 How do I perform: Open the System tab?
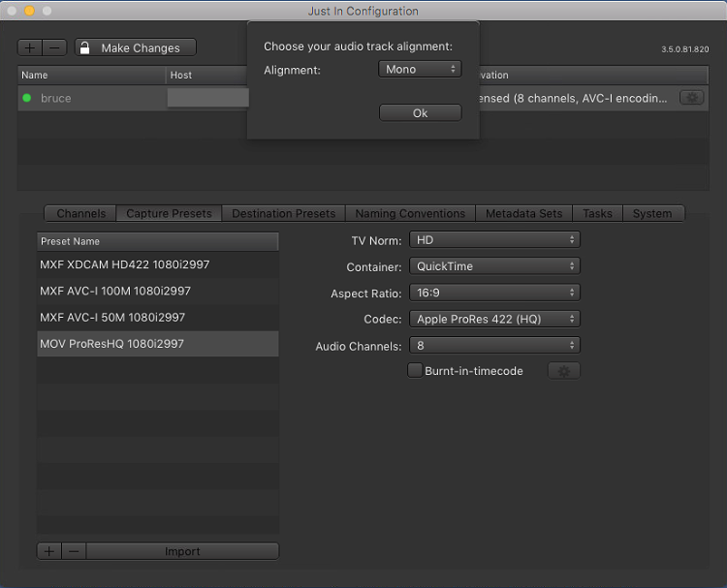pos(652,214)
